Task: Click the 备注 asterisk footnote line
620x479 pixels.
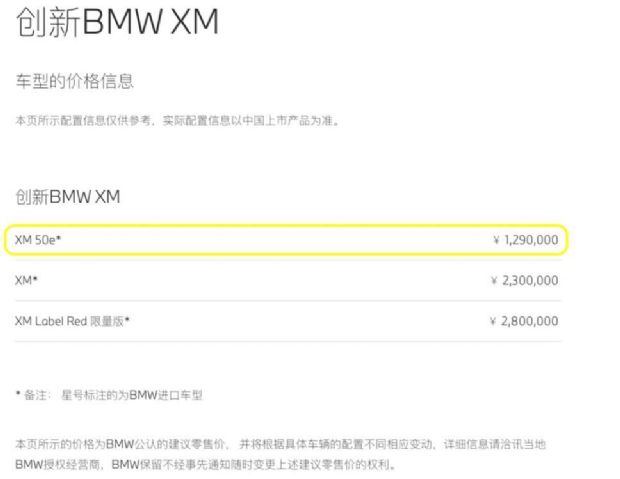Action: click(109, 395)
